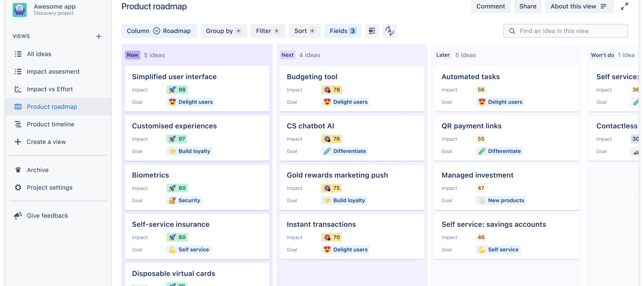Open Project settings gear

click(18, 188)
